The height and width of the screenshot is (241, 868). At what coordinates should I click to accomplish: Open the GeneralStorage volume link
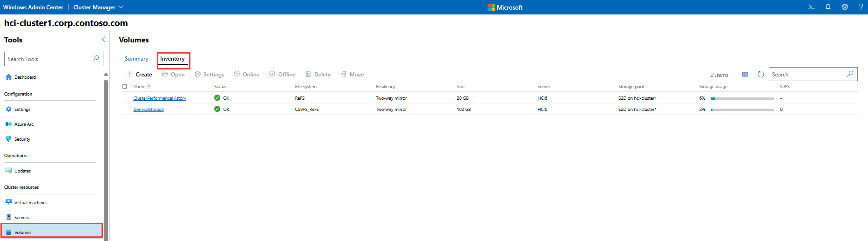(x=149, y=110)
